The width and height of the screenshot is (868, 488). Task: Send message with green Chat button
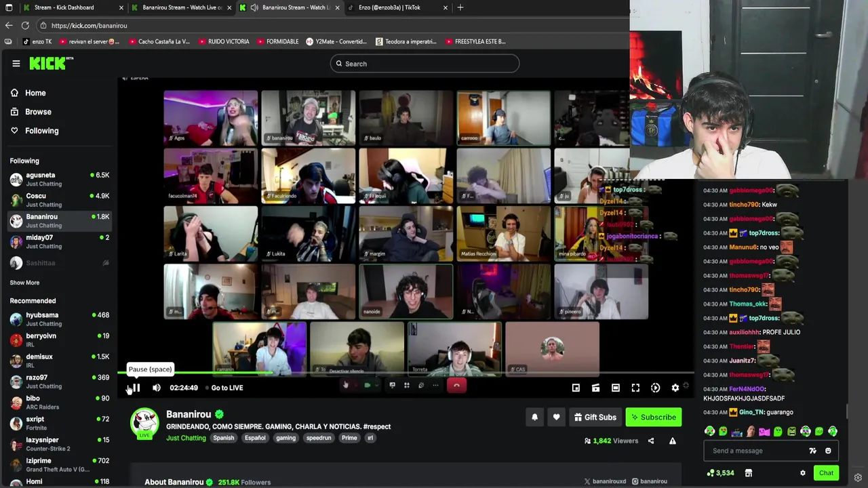click(826, 473)
